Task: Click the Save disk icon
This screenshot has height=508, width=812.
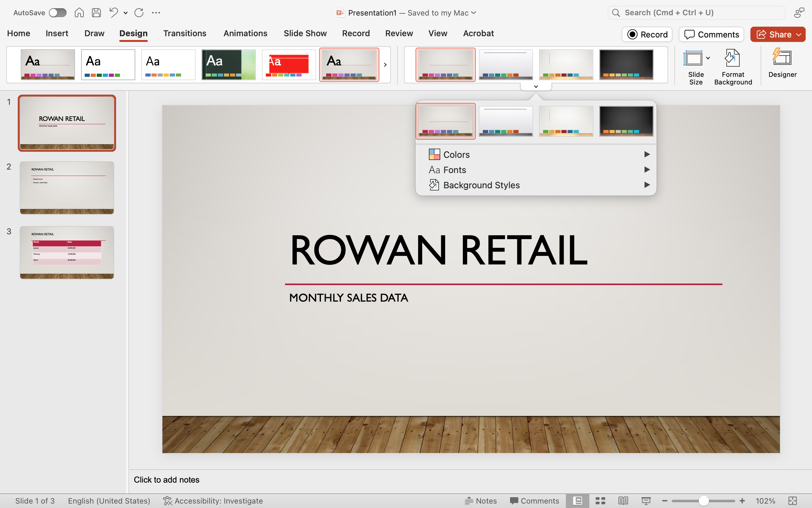Action: (x=96, y=13)
